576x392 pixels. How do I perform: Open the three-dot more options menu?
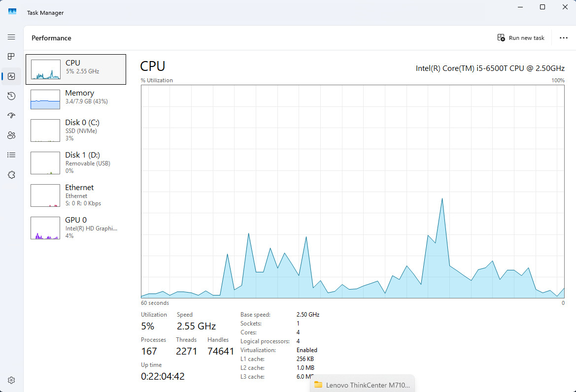pos(564,38)
